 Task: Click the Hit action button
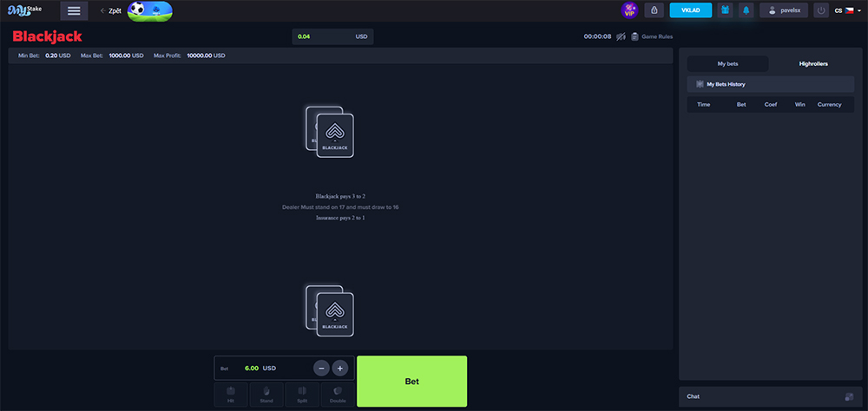pos(231,395)
